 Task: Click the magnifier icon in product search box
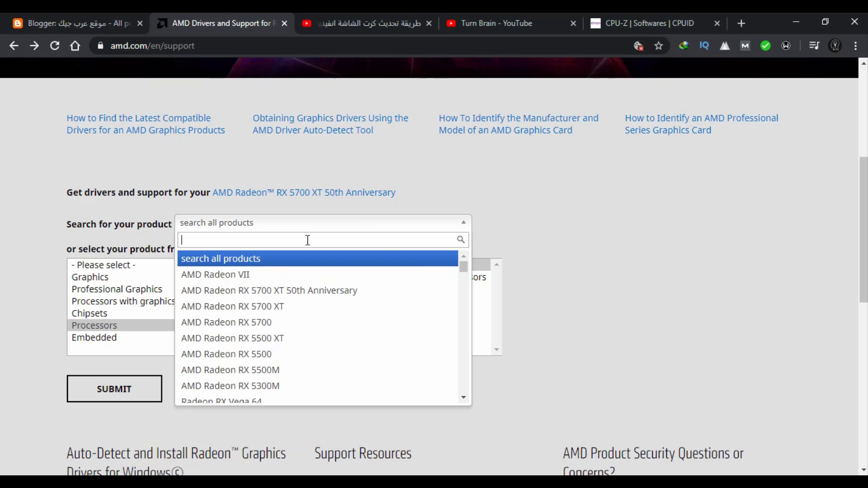click(x=461, y=239)
